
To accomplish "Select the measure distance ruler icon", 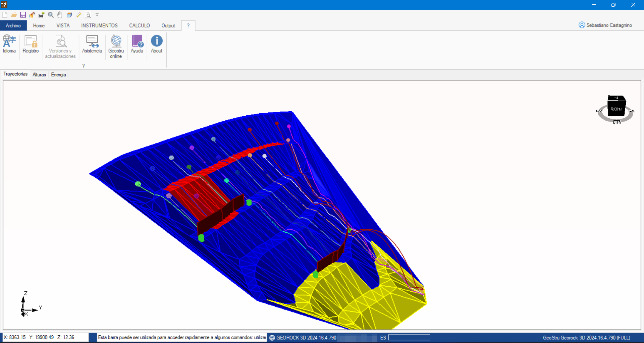I will tap(78, 15).
